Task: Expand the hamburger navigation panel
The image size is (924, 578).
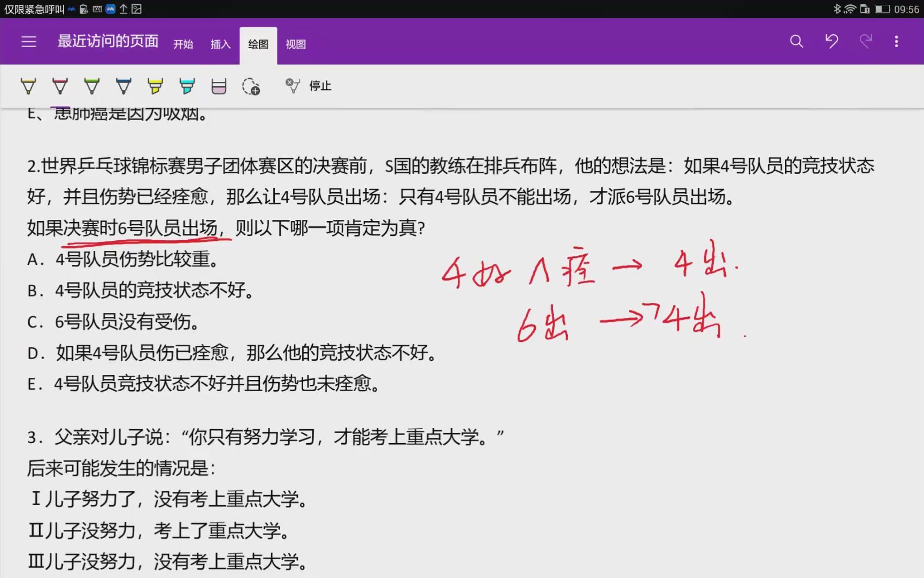Action: (29, 41)
